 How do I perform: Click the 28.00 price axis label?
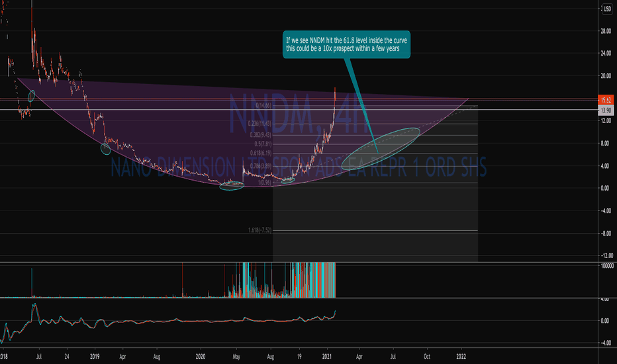click(x=606, y=30)
